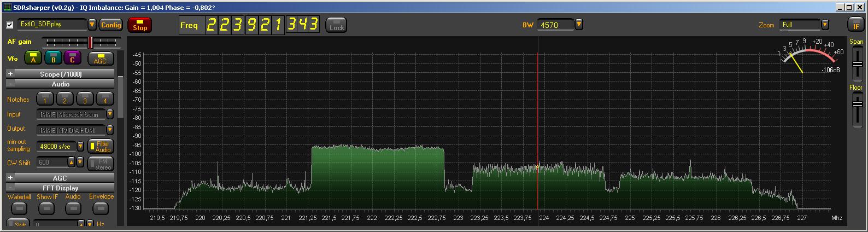This screenshot has width=868, height=232.
Task: Toggle the Audio FFT display button
Action: click(x=73, y=208)
